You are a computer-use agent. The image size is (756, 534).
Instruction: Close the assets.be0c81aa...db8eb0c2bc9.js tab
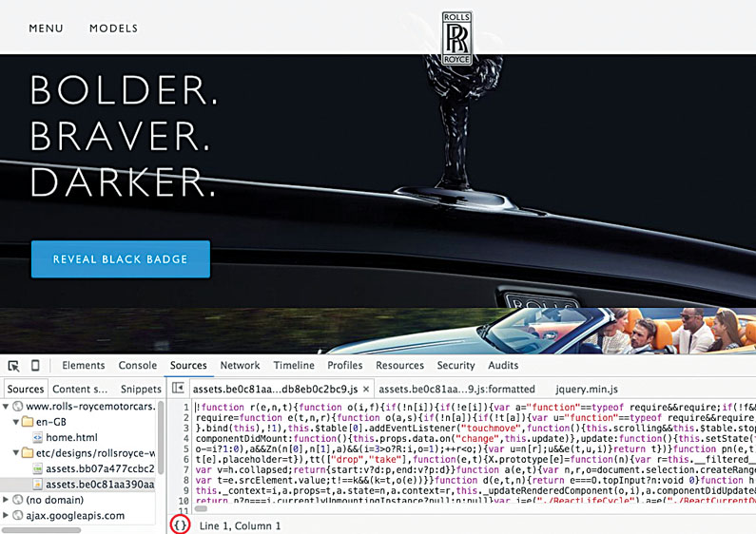pos(366,389)
